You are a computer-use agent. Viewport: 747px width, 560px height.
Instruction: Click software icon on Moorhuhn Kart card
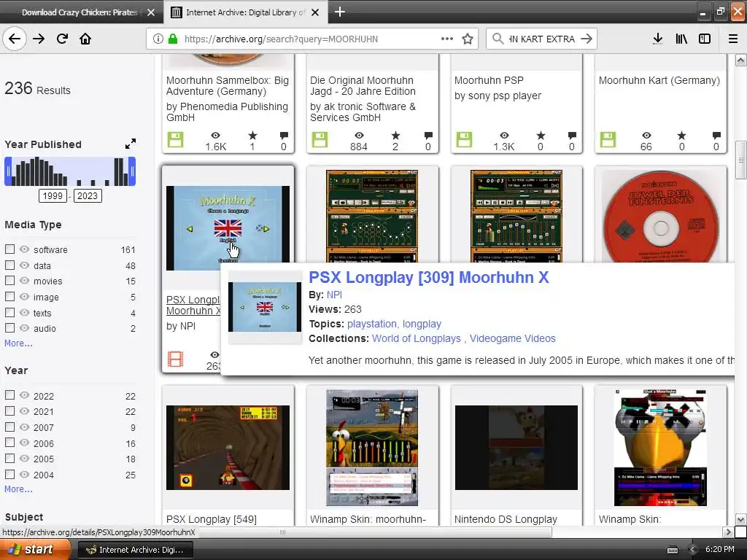click(608, 140)
